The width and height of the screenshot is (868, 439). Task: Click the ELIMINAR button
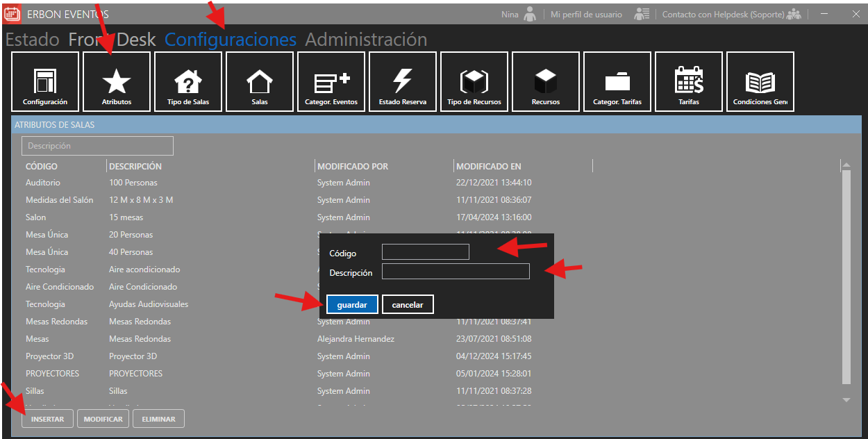158,419
